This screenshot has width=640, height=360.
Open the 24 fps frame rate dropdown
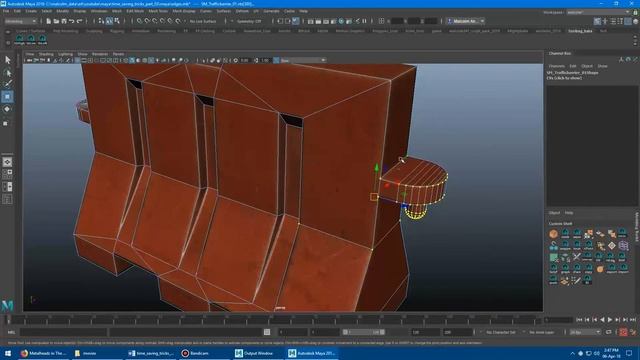coord(585,332)
